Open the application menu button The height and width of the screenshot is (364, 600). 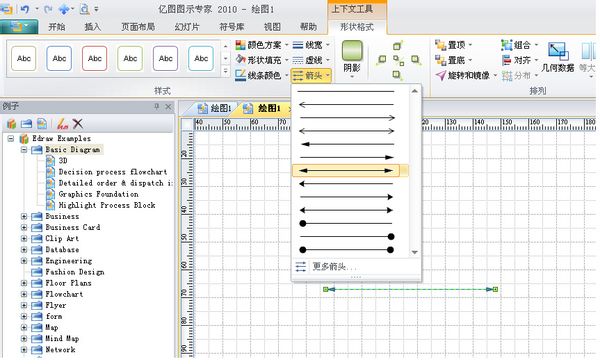coord(18,26)
